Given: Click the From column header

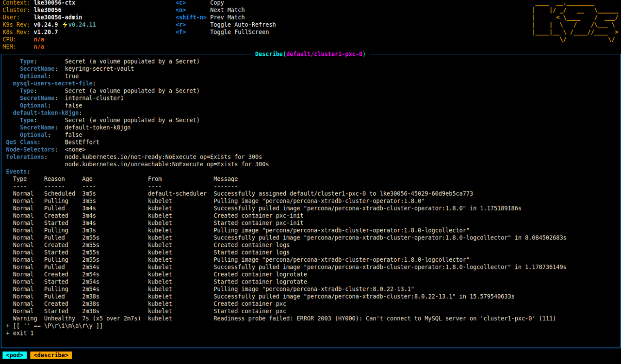Looking at the screenshot, I should [x=155, y=179].
